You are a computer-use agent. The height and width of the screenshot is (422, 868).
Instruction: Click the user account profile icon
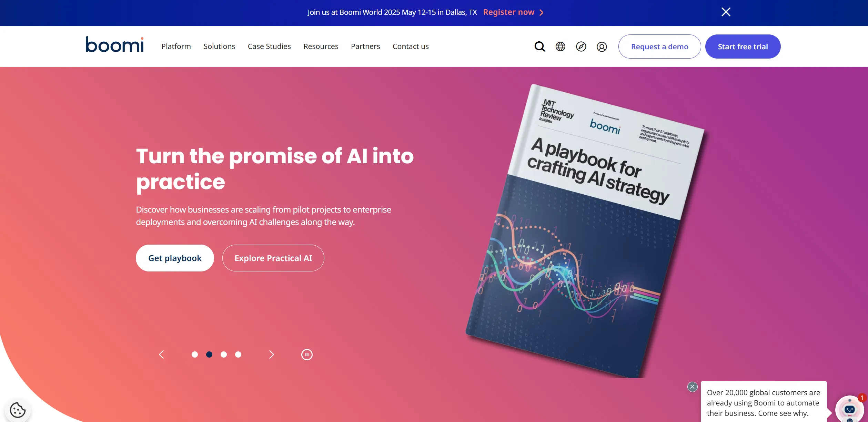pyautogui.click(x=602, y=47)
